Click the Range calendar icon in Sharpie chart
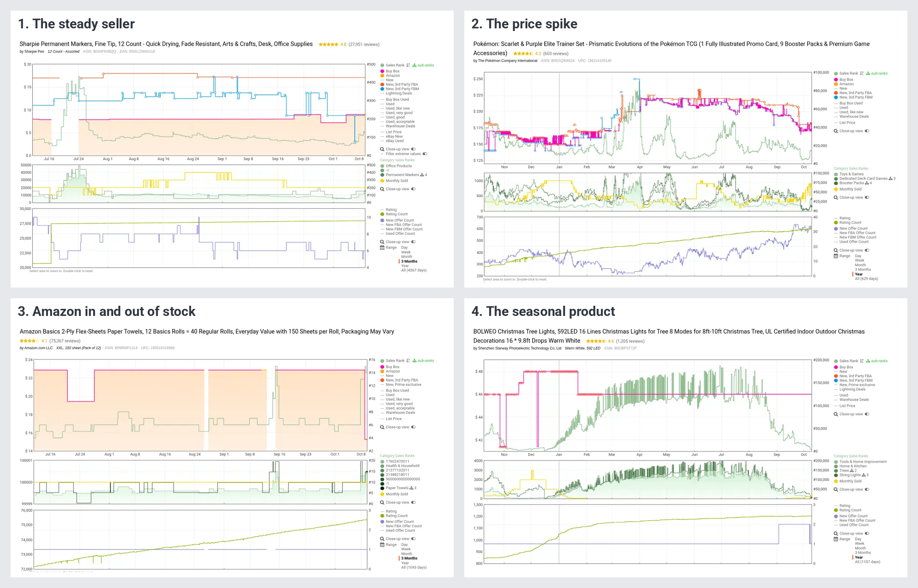918x588 pixels. [382, 248]
